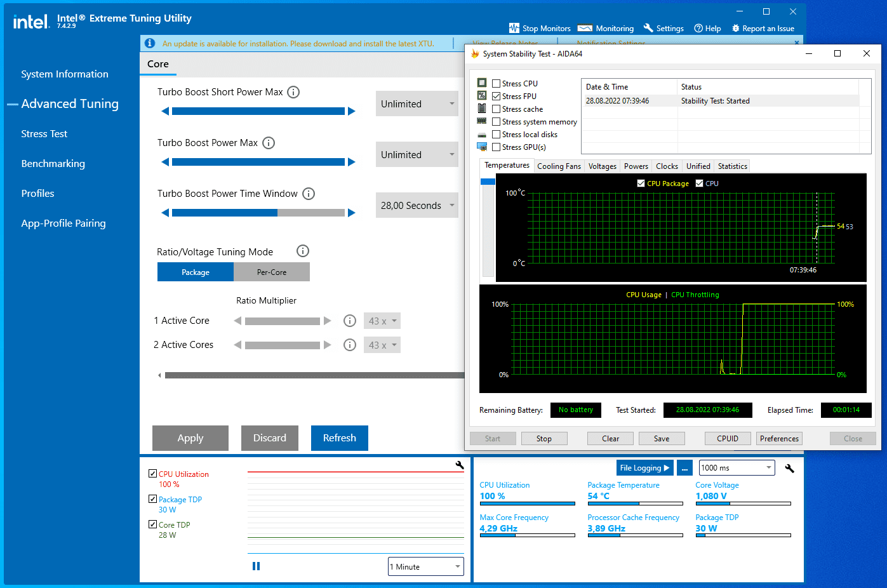
Task: Open 1 Active Core 43 x dropdown
Action: pos(382,321)
